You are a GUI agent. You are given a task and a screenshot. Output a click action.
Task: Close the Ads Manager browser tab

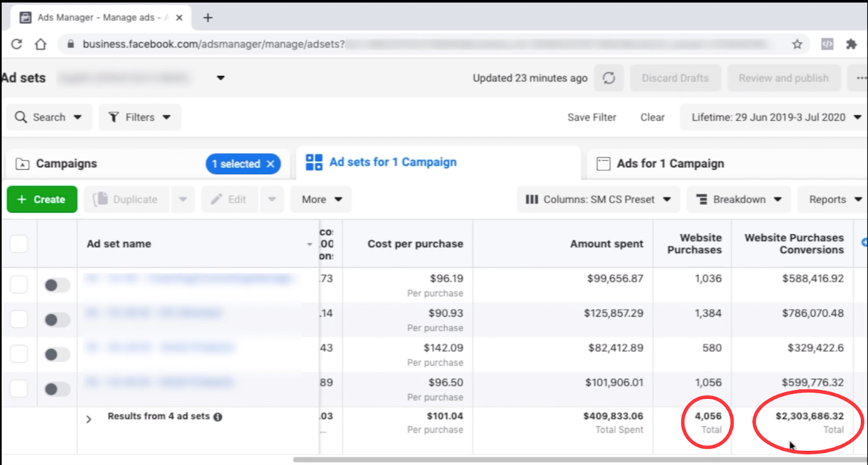pyautogui.click(x=180, y=17)
